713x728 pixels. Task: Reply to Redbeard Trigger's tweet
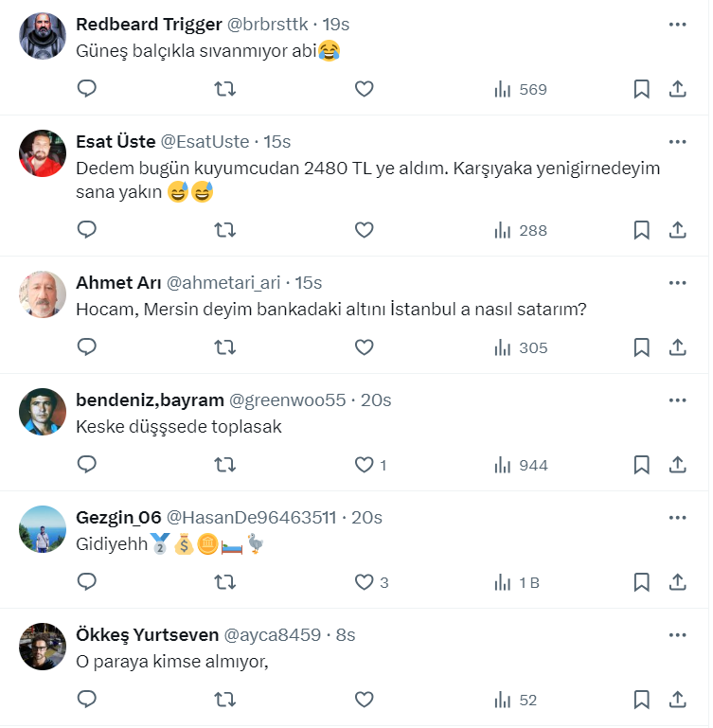(x=87, y=89)
